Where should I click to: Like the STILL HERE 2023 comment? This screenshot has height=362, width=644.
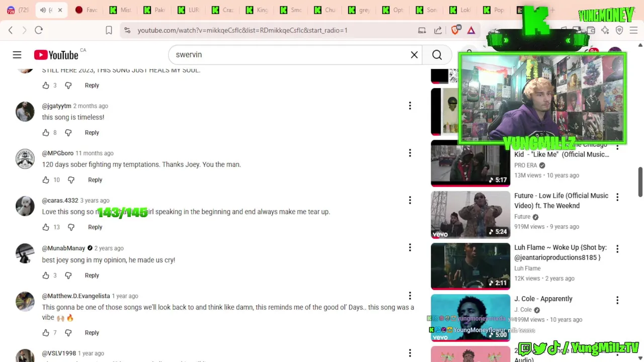pyautogui.click(x=46, y=85)
